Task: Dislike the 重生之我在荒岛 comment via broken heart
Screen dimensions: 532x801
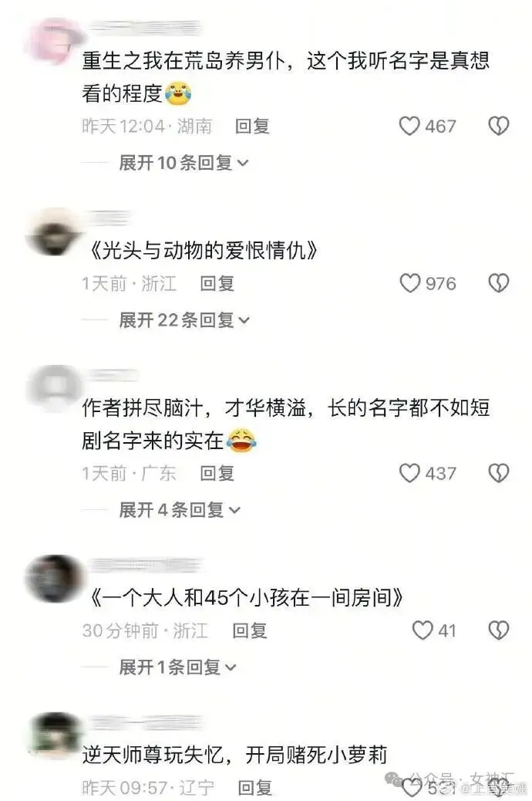Action: click(498, 126)
